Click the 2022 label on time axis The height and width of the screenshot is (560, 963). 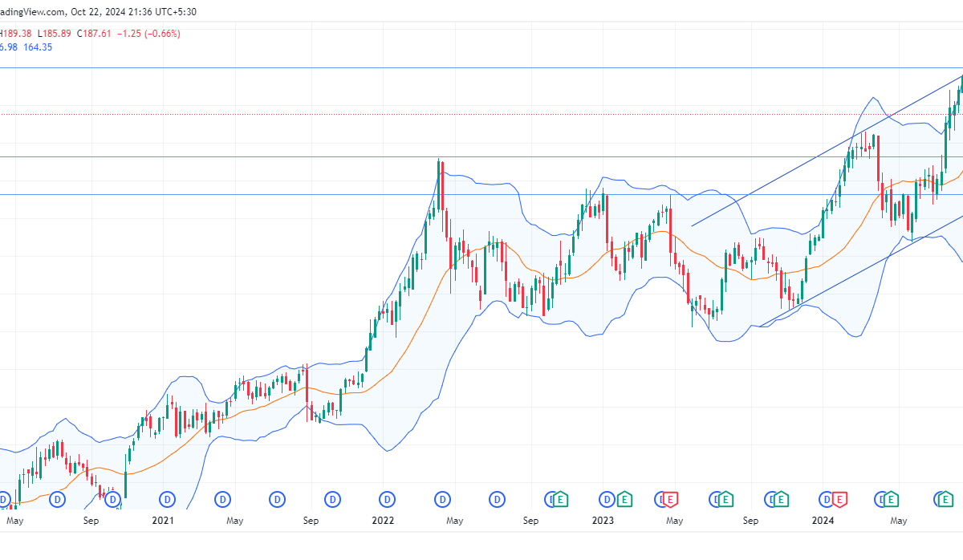383,521
